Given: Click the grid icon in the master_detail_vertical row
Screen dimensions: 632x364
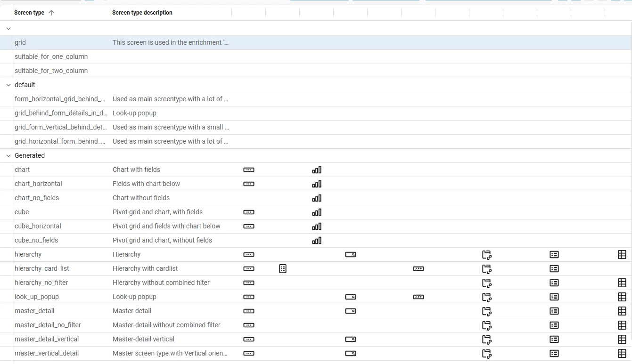Looking at the screenshot, I should pos(622,340).
